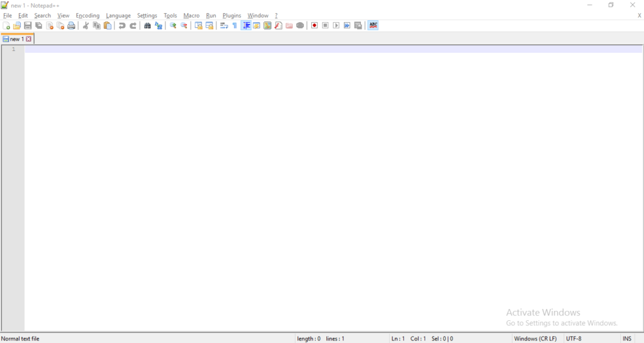Close the new 1 tab
This screenshot has width=644, height=343.
pos(28,39)
